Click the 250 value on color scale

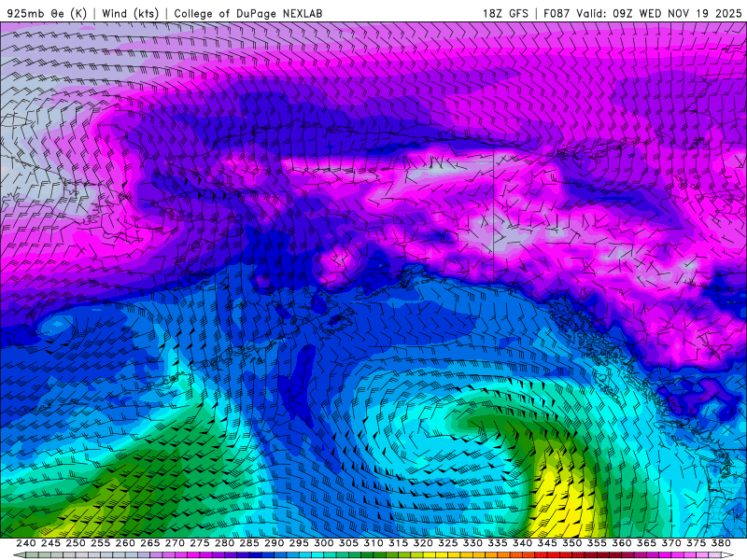coord(76,543)
